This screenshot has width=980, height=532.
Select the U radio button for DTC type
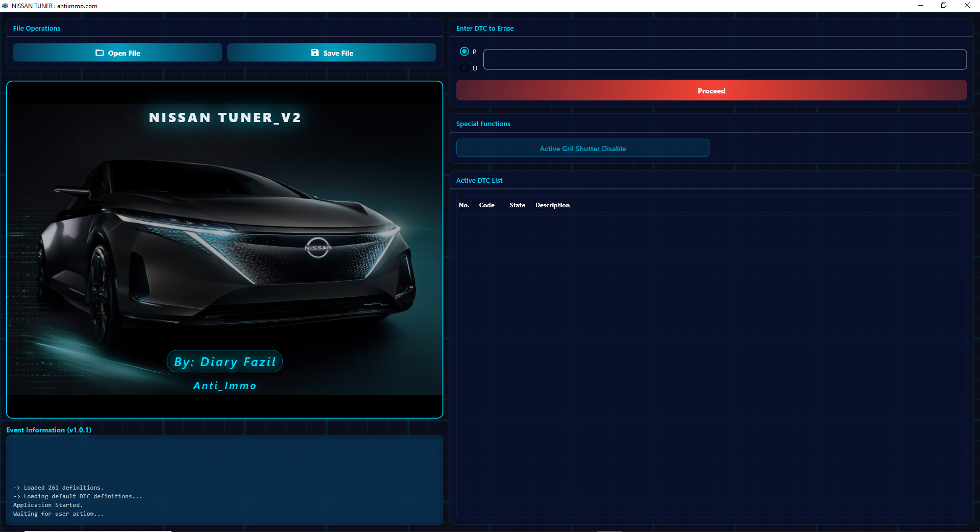464,67
